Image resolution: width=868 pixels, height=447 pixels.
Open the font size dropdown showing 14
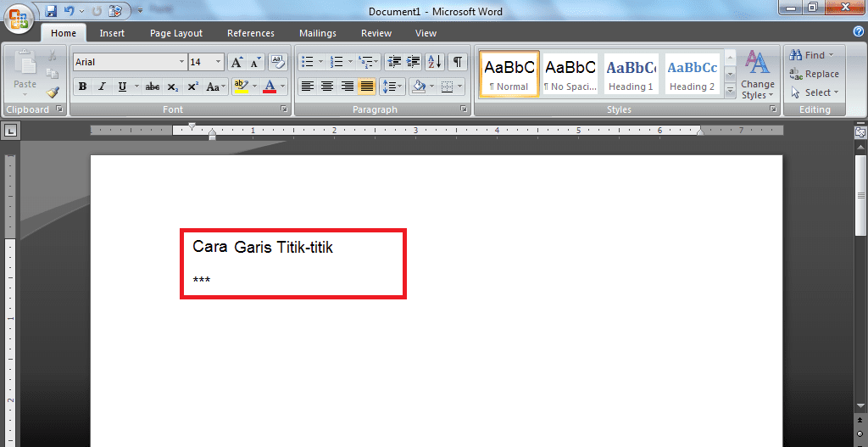(218, 62)
